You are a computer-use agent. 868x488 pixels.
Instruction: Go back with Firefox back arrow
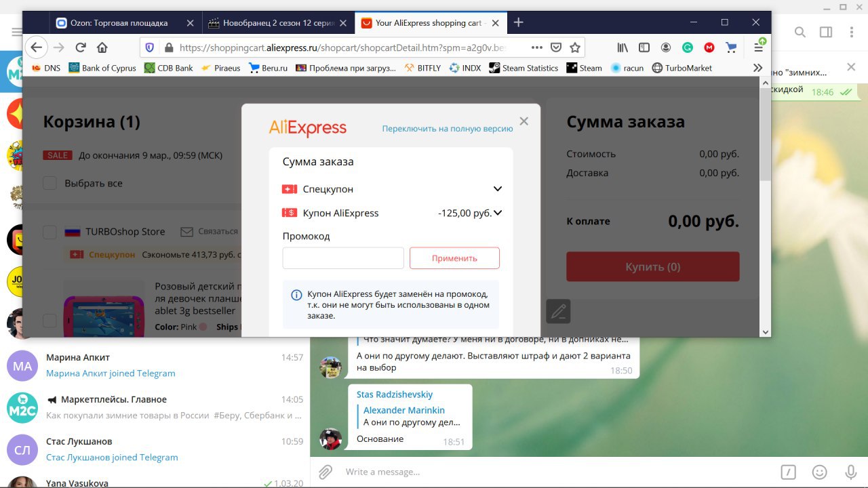[x=37, y=47]
